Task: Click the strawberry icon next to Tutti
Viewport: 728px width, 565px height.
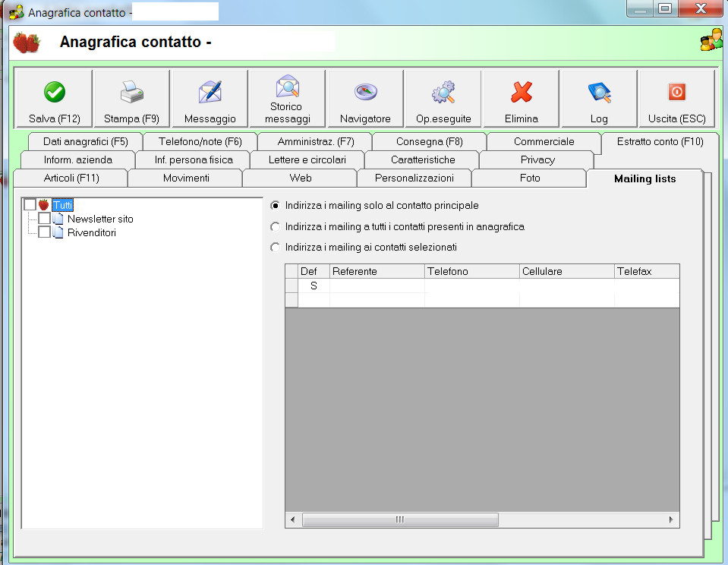Action: 43,205
